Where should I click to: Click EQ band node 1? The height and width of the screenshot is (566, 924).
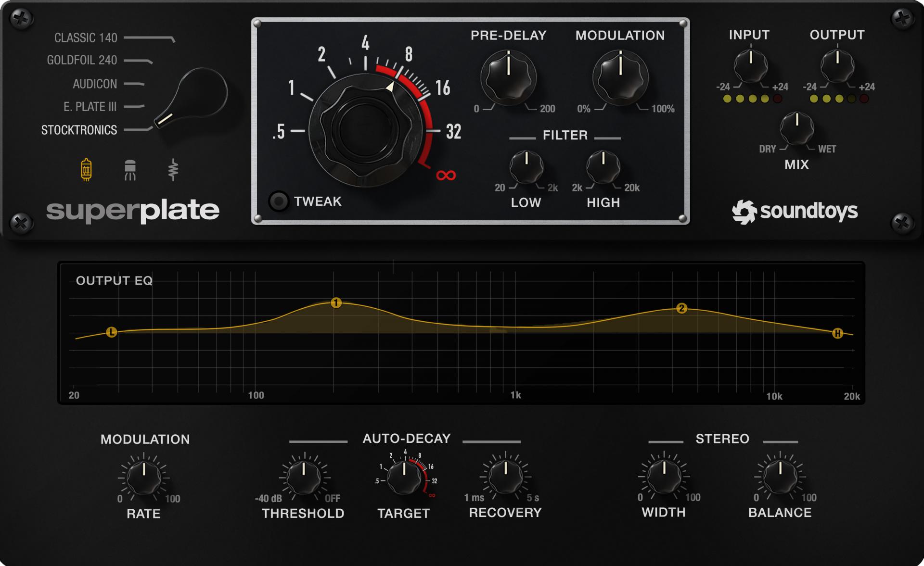pyautogui.click(x=336, y=302)
